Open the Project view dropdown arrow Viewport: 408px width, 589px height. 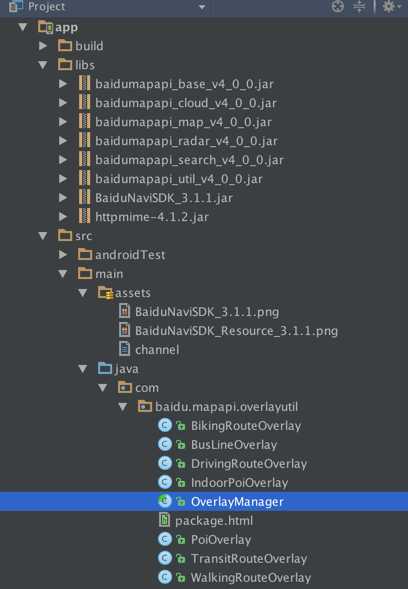(202, 7)
